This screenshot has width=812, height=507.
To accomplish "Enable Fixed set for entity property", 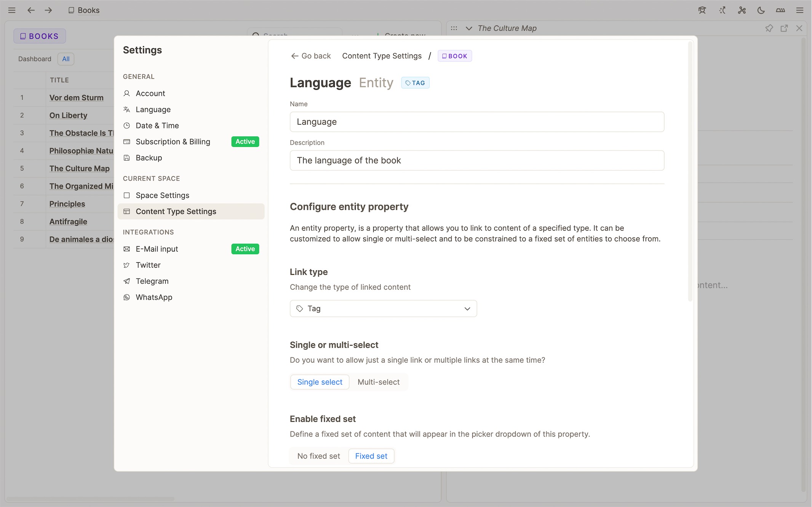I will pos(371,456).
